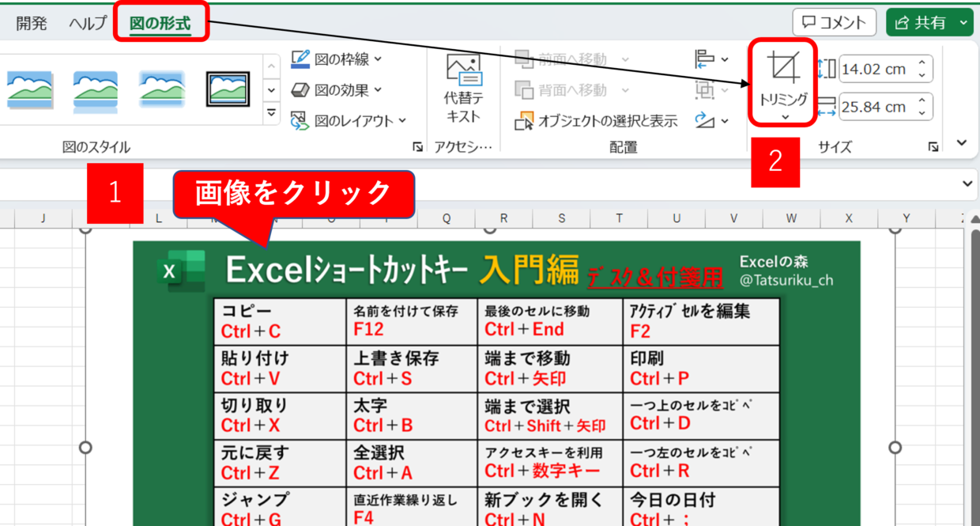This screenshot has width=980, height=526.
Task: Click the 図のレイアウト icon
Action: pos(300,120)
